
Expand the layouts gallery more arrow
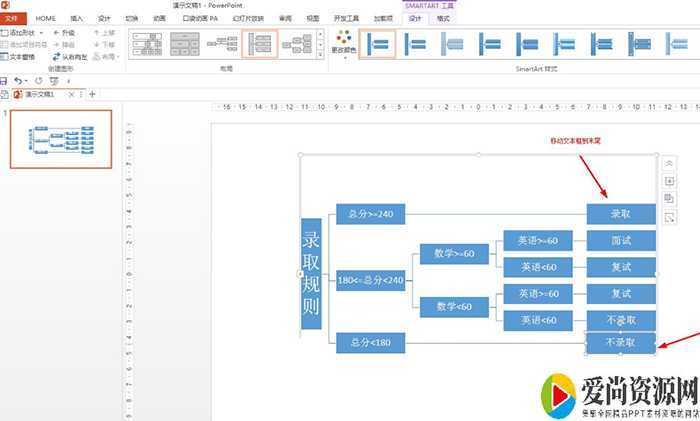[x=318, y=55]
